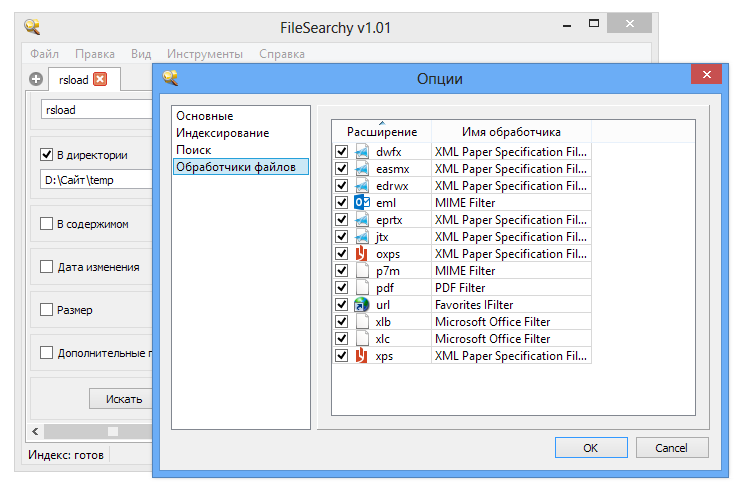Click horizontal scrollbar left arrow
742x498 pixels.
pos(35,432)
